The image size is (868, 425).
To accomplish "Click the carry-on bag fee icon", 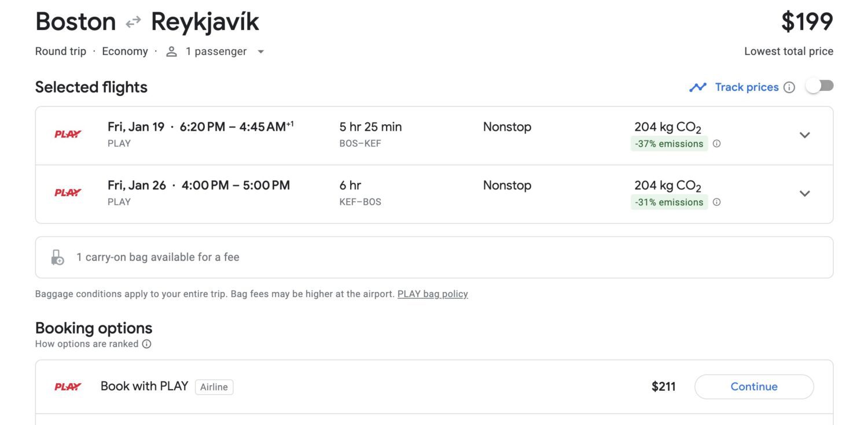I will pos(57,257).
